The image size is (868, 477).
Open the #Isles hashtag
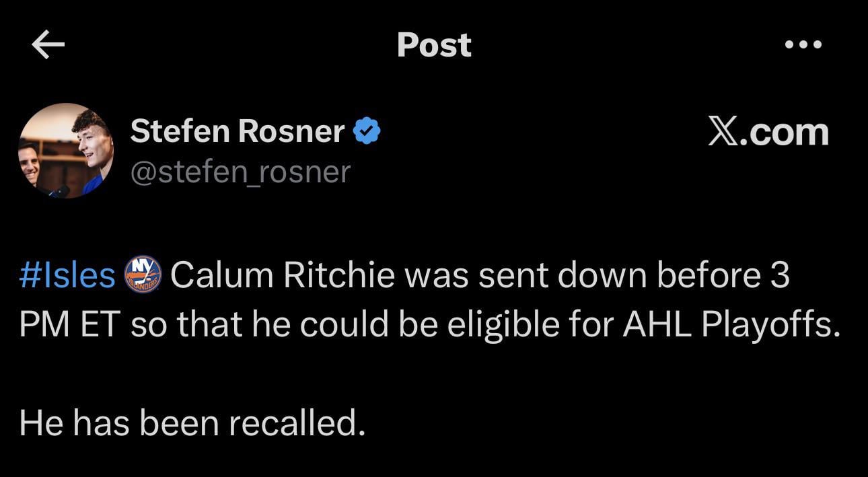(x=67, y=275)
